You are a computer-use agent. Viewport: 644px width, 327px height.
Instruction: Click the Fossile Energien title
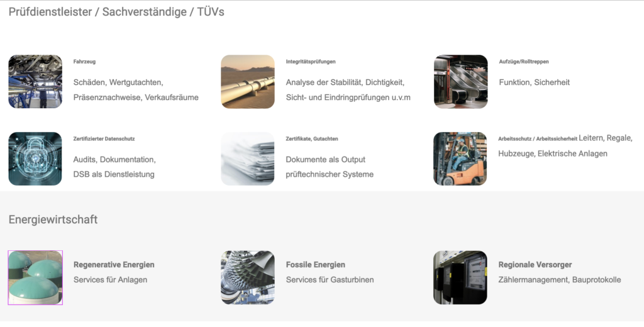click(x=316, y=265)
